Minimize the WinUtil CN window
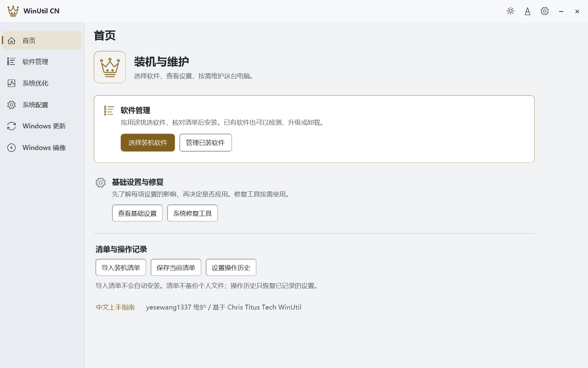This screenshot has width=588, height=368. [x=561, y=11]
